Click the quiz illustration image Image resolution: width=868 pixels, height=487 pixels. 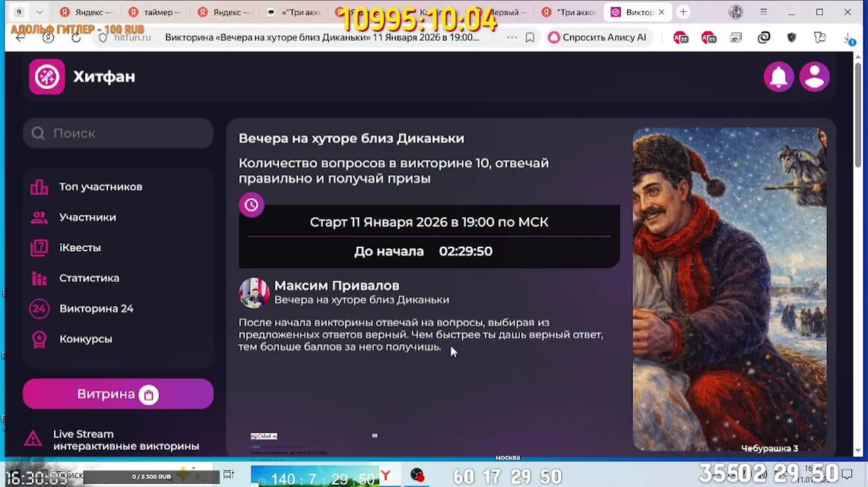pyautogui.click(x=729, y=289)
